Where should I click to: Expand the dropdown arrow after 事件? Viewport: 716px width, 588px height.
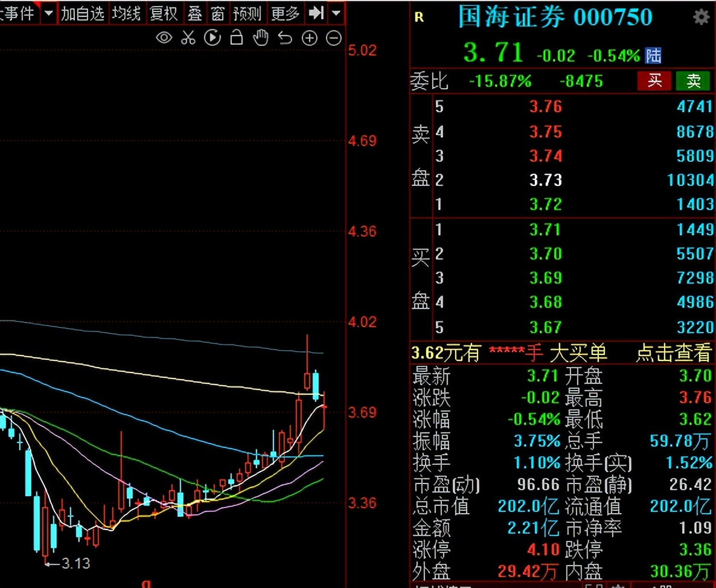(x=48, y=13)
